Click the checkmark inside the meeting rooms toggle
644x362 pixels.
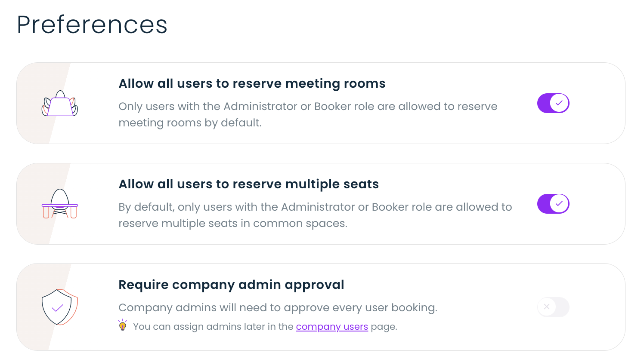tap(559, 103)
